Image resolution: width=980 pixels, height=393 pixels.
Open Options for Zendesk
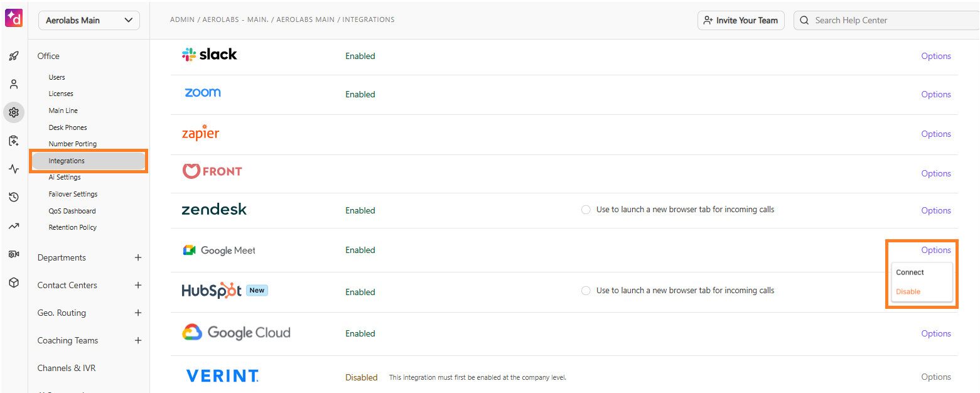pyautogui.click(x=936, y=210)
